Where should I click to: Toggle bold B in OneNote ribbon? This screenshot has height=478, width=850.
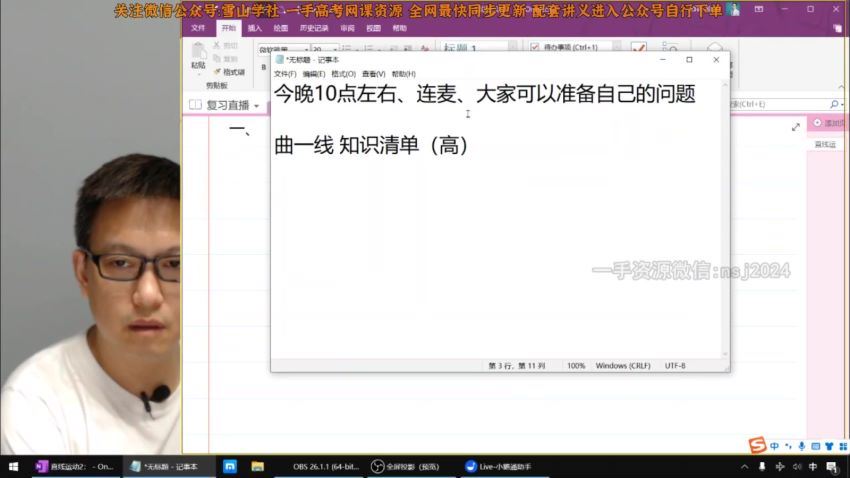point(264,67)
